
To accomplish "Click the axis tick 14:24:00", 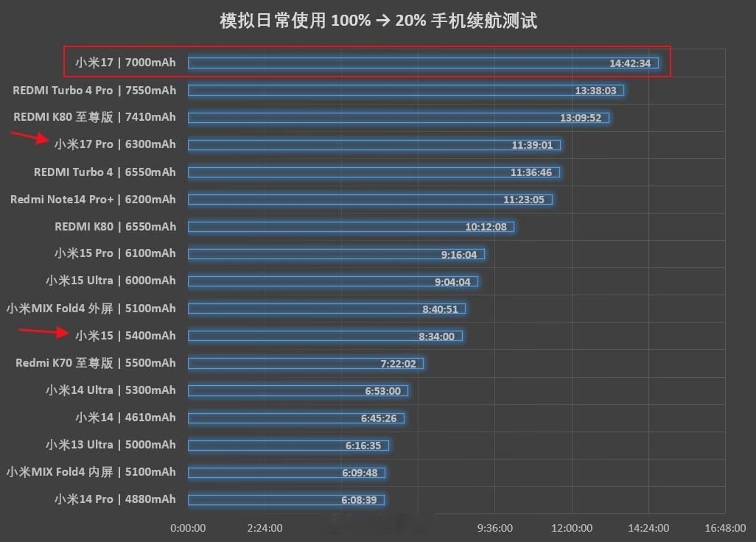I will coord(648,528).
